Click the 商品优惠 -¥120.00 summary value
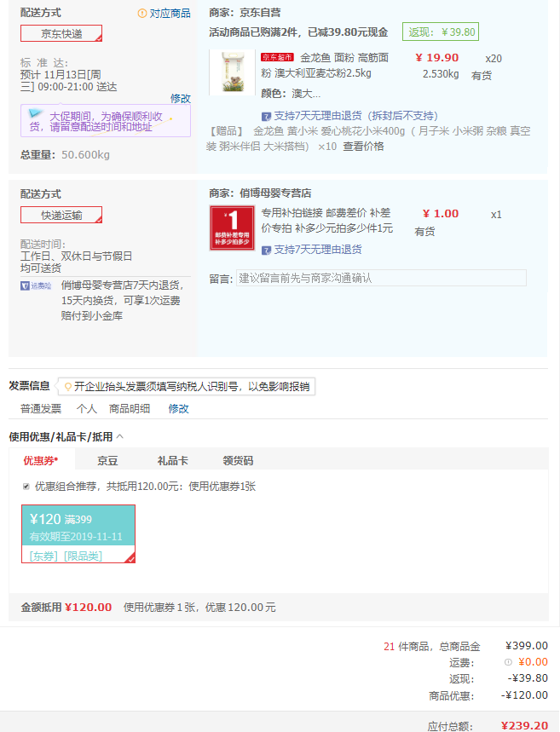The width and height of the screenshot is (560, 732). [524, 695]
